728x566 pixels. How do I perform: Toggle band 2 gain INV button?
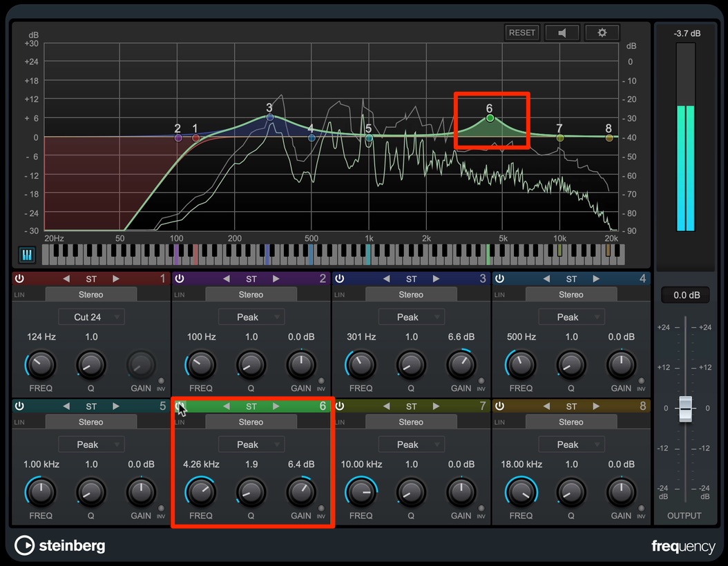coord(320,381)
